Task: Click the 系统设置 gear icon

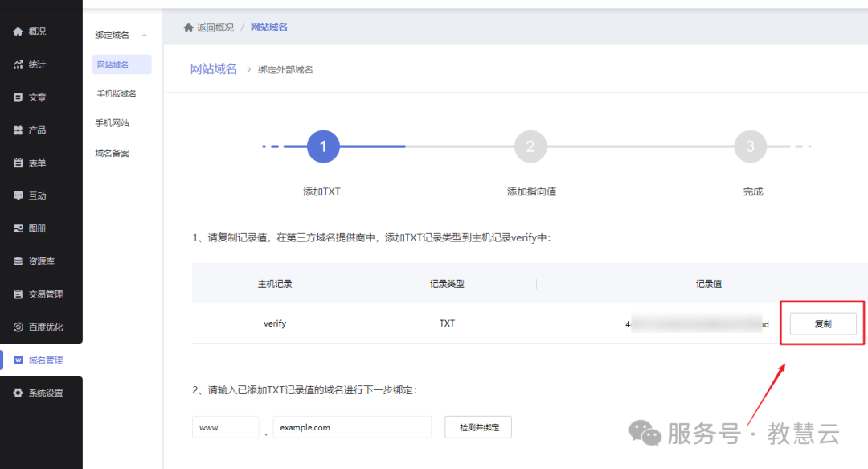Action: coord(18,393)
